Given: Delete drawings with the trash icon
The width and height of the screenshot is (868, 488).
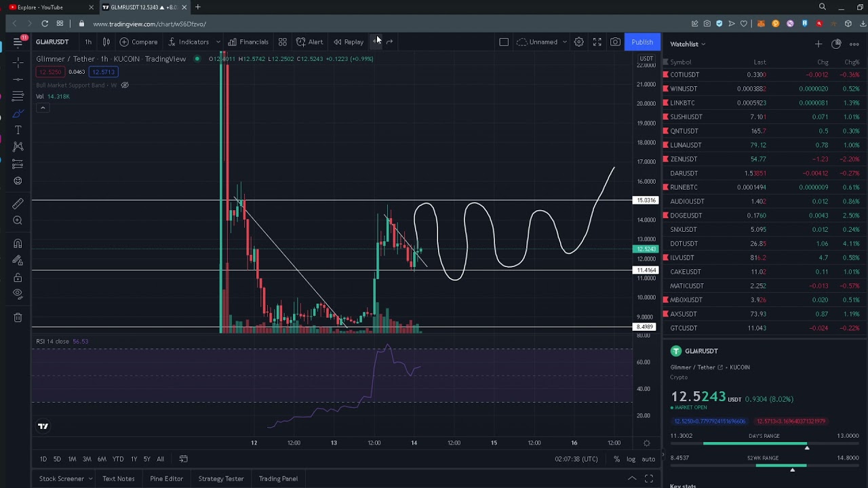Looking at the screenshot, I should [x=18, y=317].
